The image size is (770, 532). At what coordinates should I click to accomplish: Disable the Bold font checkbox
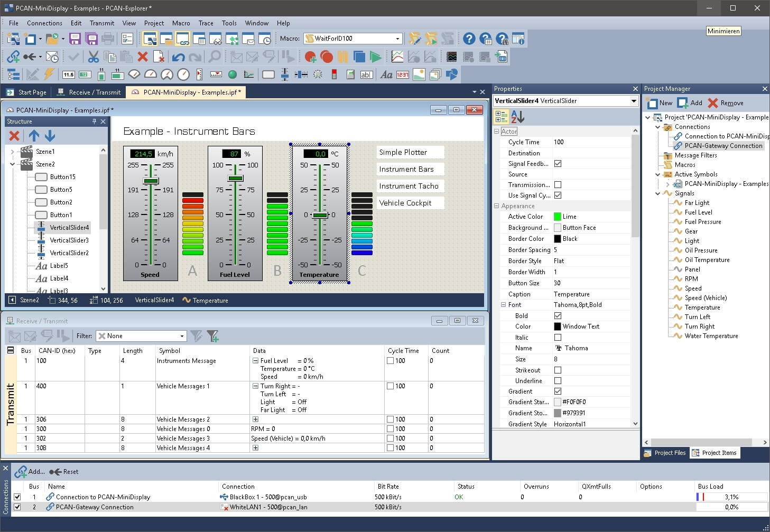(x=558, y=315)
